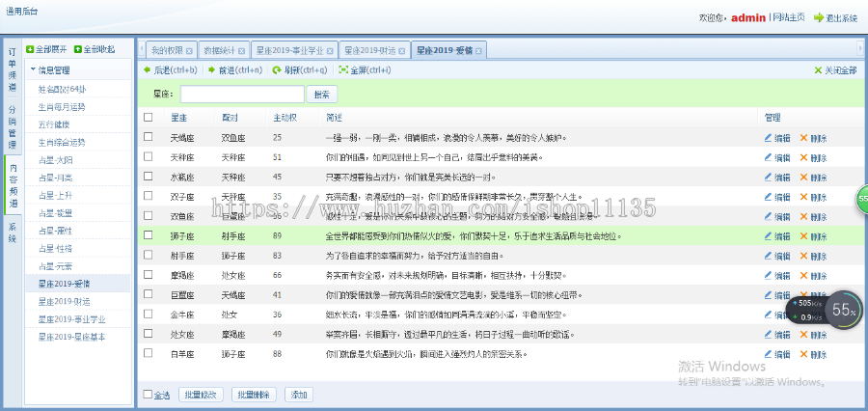
Task: Close the 星座2019-财运 tab with its X
Action: pyautogui.click(x=402, y=51)
